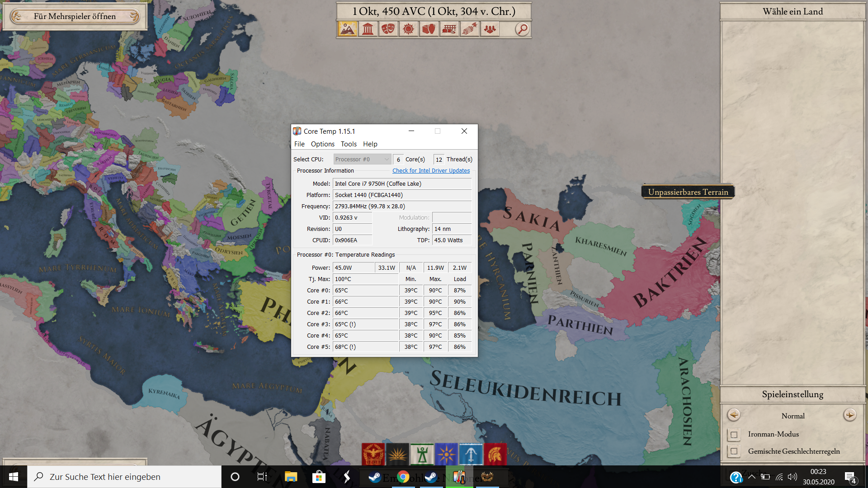Click Check for Intel Driver Updates link
This screenshot has height=488, width=868.
[x=431, y=171]
